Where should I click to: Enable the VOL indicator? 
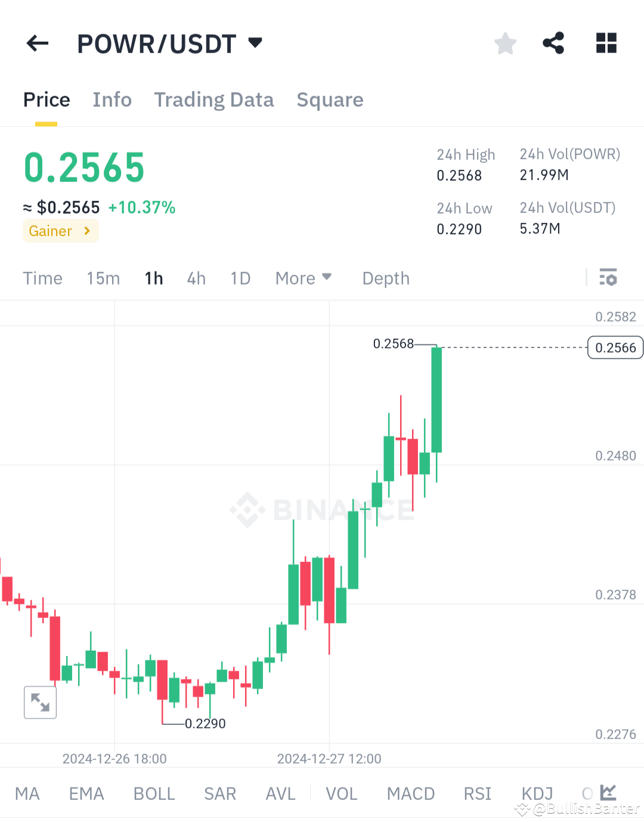(341, 793)
